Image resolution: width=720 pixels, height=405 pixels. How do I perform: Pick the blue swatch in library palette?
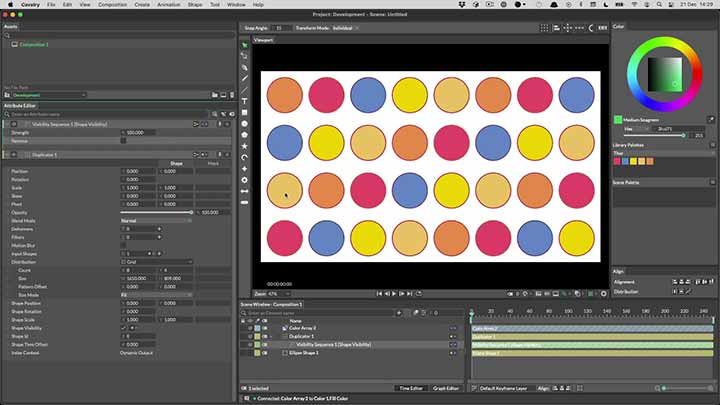(x=625, y=161)
